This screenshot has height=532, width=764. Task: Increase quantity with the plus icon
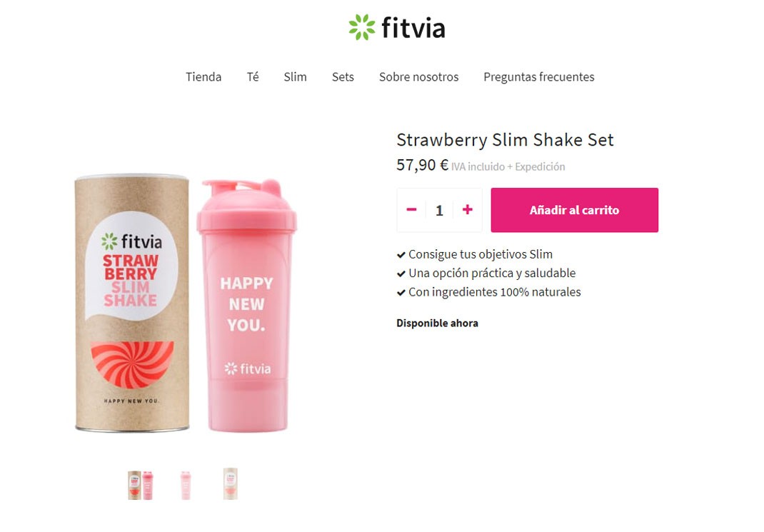pos(467,209)
